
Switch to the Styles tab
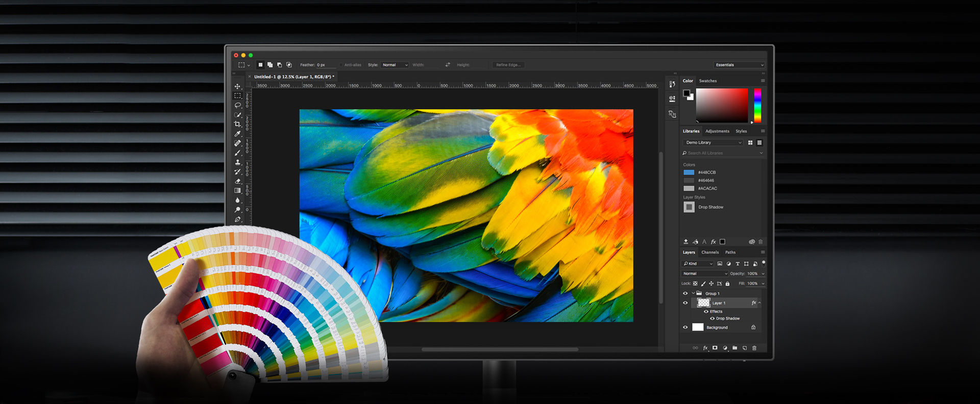pyautogui.click(x=741, y=131)
